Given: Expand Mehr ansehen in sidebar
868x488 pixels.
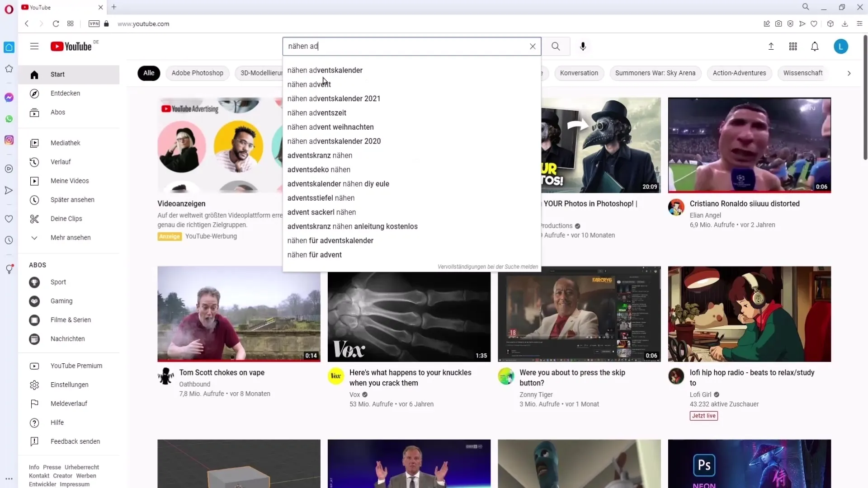Looking at the screenshot, I should pyautogui.click(x=69, y=238).
